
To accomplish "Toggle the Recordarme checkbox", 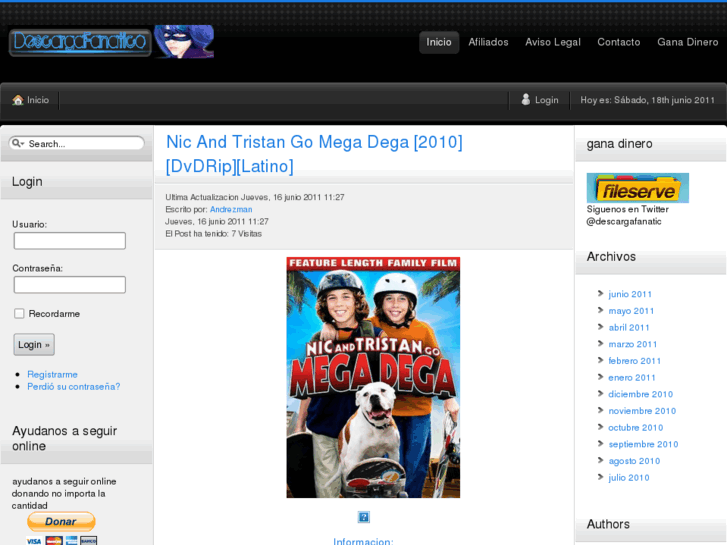I will (19, 314).
